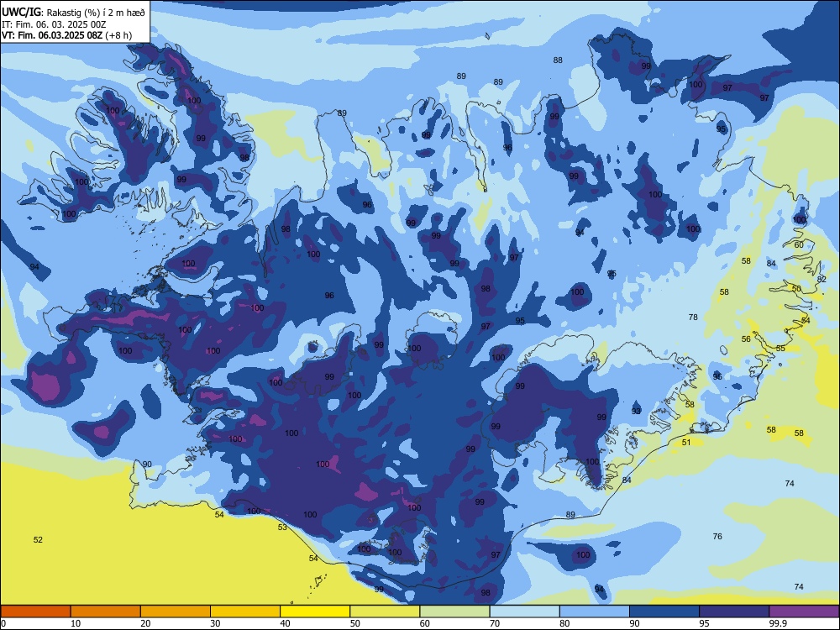This screenshot has height=630, width=840.
Task: Click the '78' humidity value on the map
Action: coord(693,318)
